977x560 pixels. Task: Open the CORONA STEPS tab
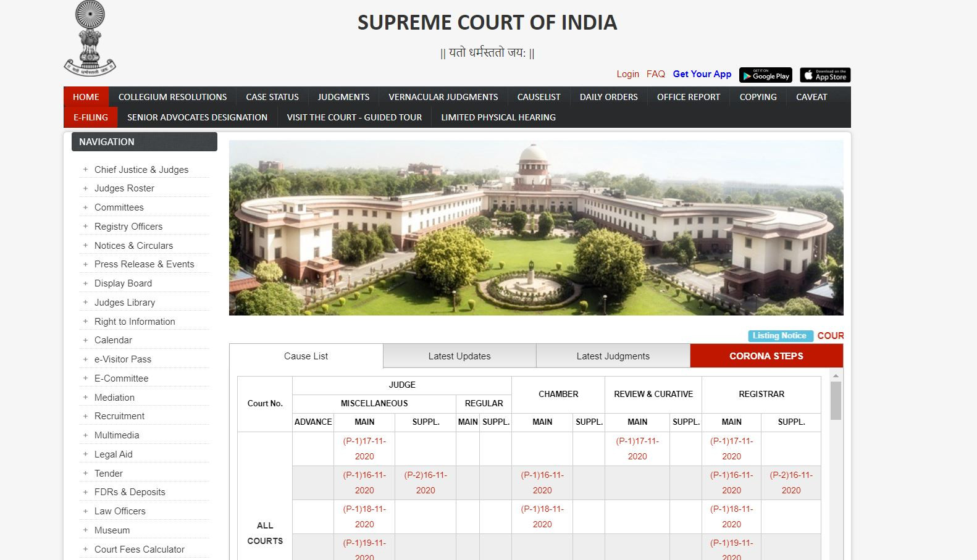coord(766,356)
